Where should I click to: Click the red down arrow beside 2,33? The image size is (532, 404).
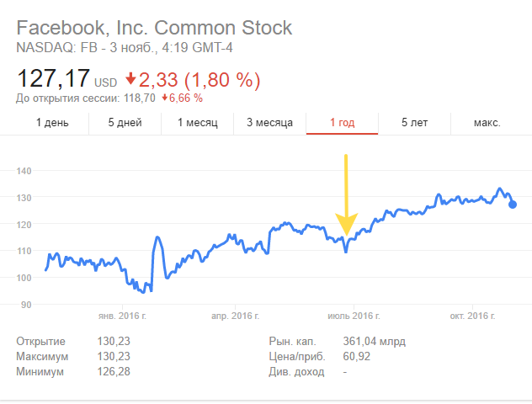(130, 80)
